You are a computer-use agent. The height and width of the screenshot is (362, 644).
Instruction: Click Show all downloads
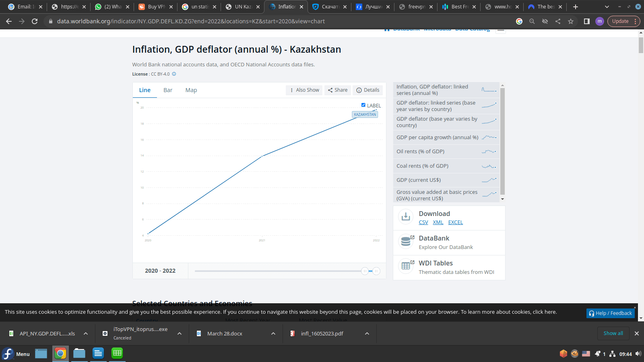(x=613, y=333)
